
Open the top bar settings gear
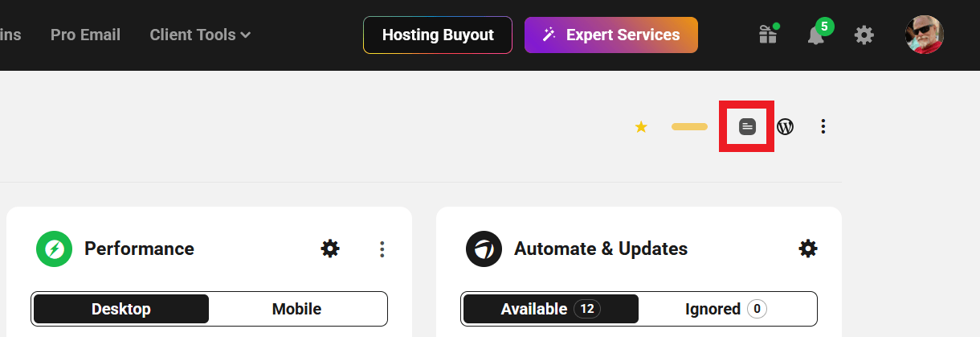point(864,35)
